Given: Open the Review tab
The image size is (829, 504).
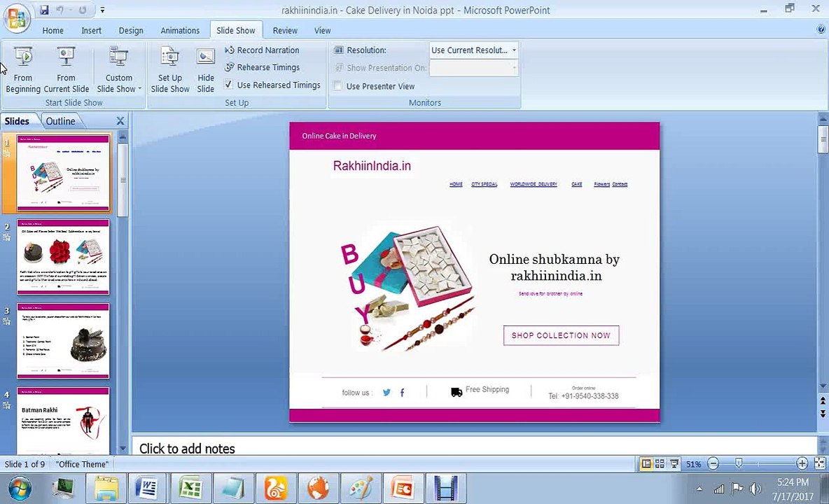Looking at the screenshot, I should 285,31.
